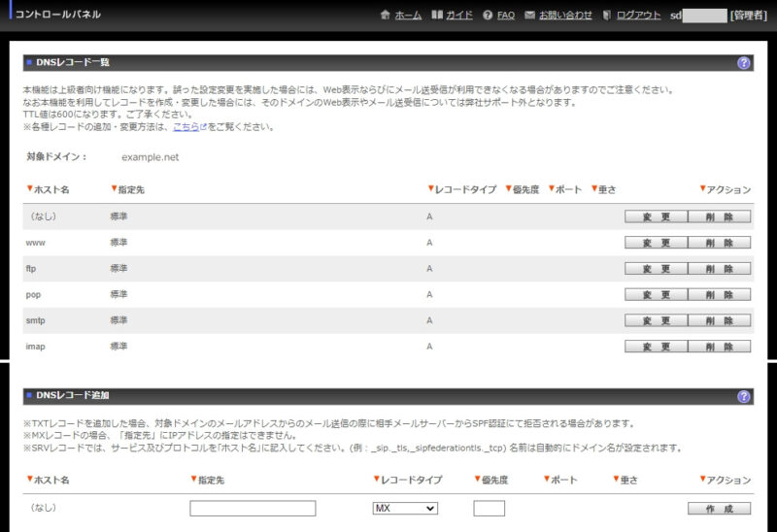Image resolution: width=777 pixels, height=532 pixels.
Task: Click 変更 for the ftp record
Action: coord(656,269)
